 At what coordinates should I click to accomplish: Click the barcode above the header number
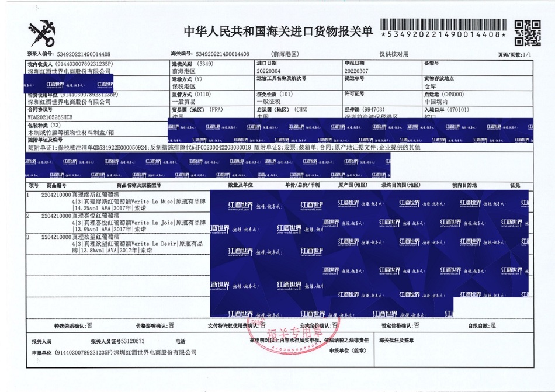443,25
